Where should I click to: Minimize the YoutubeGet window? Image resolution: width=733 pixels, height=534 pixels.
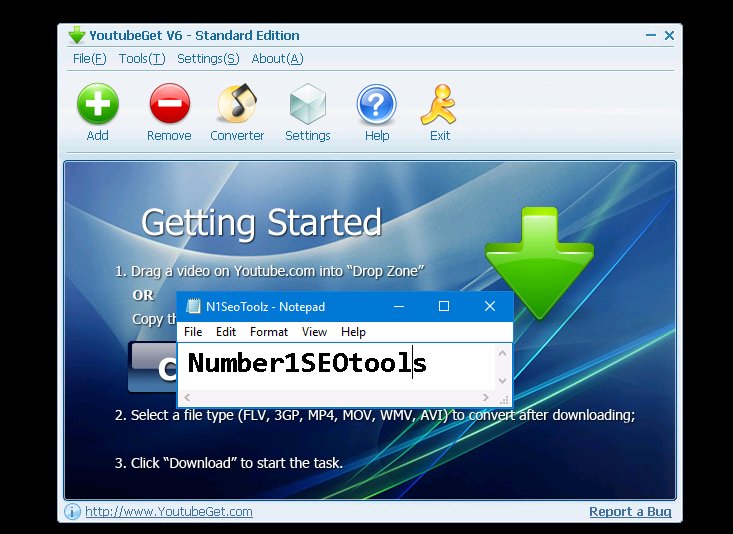click(x=651, y=35)
